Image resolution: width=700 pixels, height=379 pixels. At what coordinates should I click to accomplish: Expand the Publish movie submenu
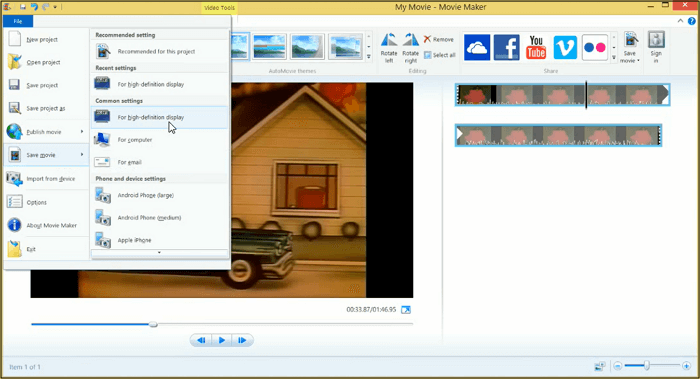[x=46, y=132]
